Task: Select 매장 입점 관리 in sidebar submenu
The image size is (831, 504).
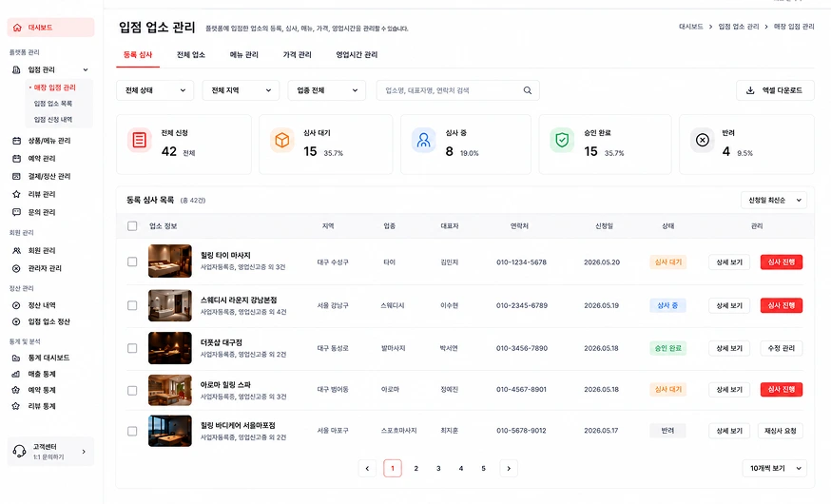Action: [54, 87]
